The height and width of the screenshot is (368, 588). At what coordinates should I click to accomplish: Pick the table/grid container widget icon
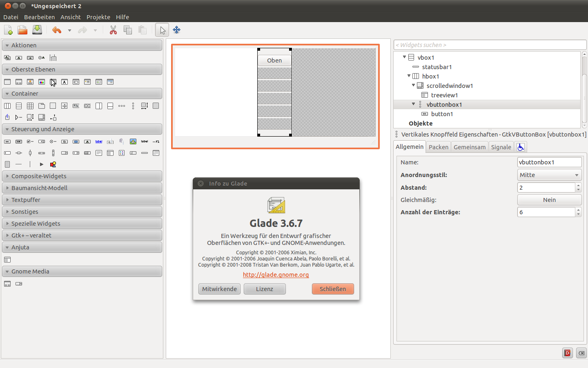click(30, 106)
